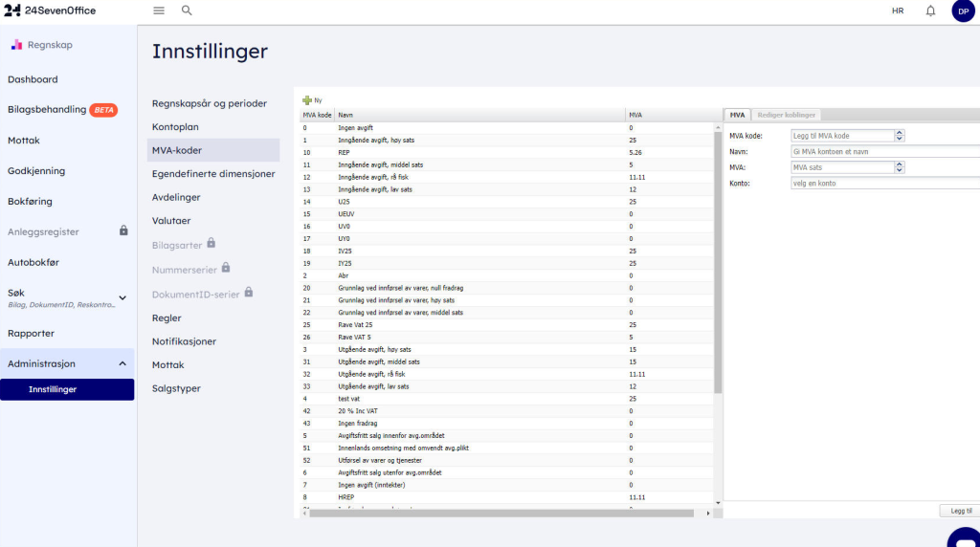This screenshot has width=980, height=547.
Task: Collapse the Administrasjon sidebar section
Action: (122, 363)
